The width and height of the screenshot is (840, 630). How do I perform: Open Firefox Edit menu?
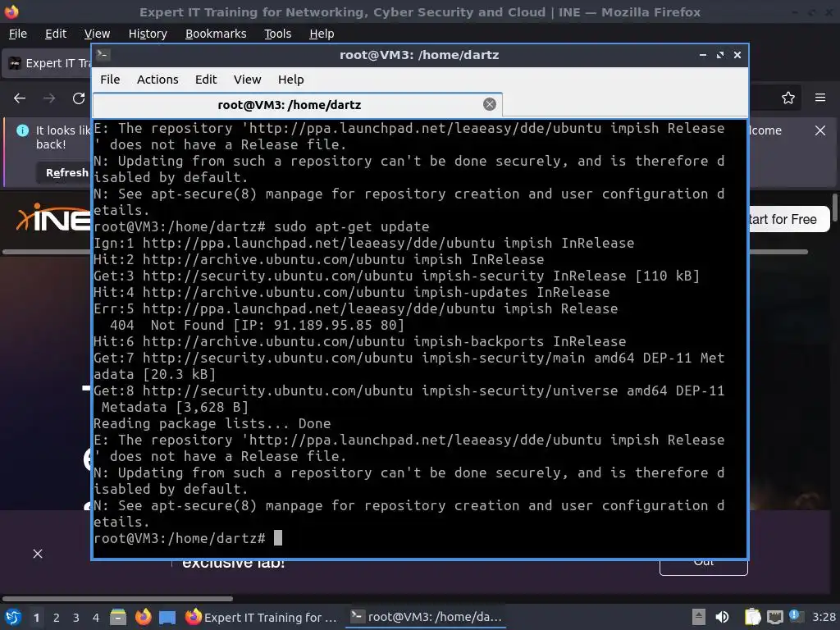coord(56,34)
